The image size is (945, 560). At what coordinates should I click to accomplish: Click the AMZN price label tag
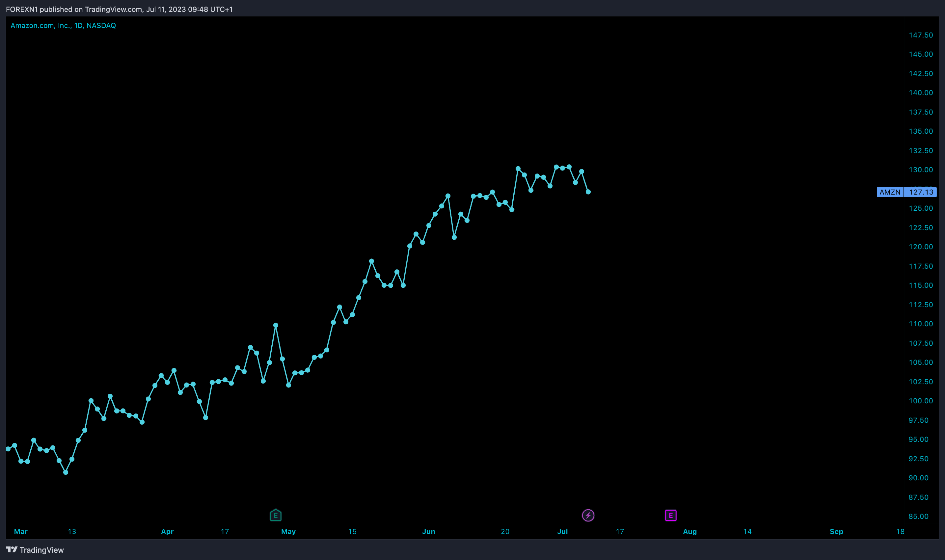click(890, 192)
